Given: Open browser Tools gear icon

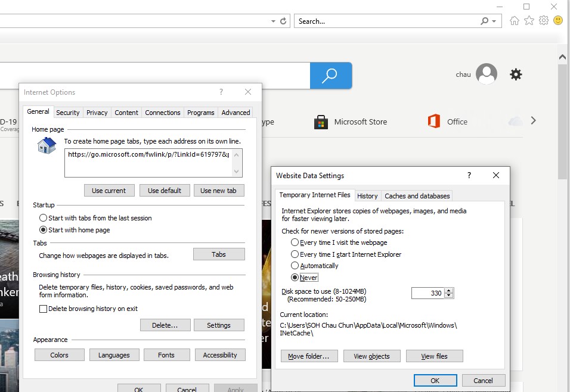Looking at the screenshot, I should (543, 21).
